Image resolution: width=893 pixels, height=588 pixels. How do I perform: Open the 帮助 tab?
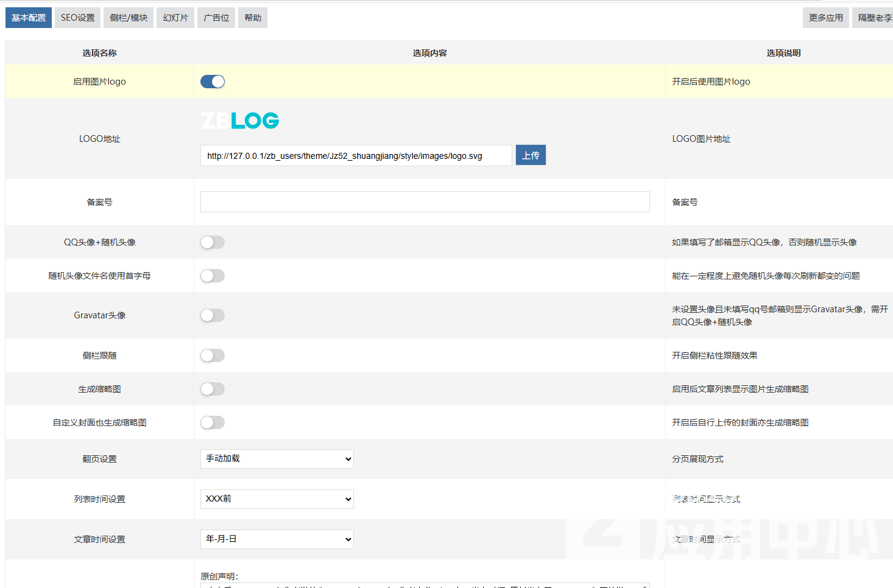pos(253,18)
